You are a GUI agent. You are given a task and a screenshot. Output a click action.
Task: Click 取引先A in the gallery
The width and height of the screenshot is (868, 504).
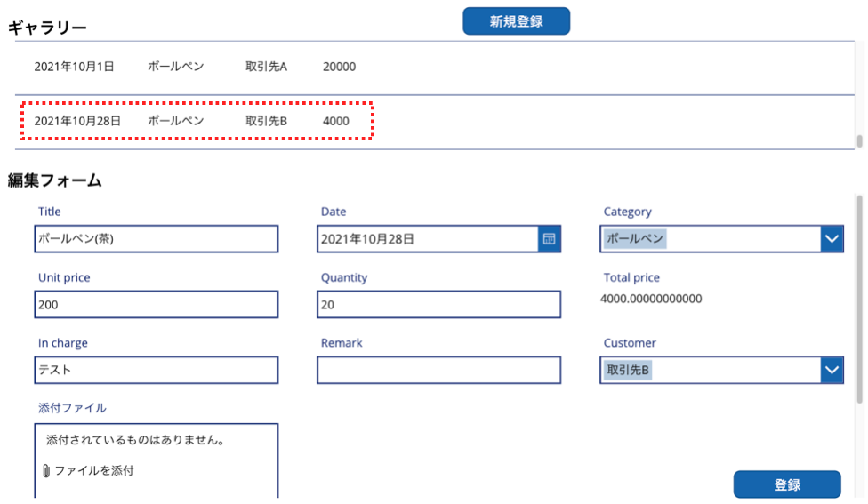coord(266,67)
